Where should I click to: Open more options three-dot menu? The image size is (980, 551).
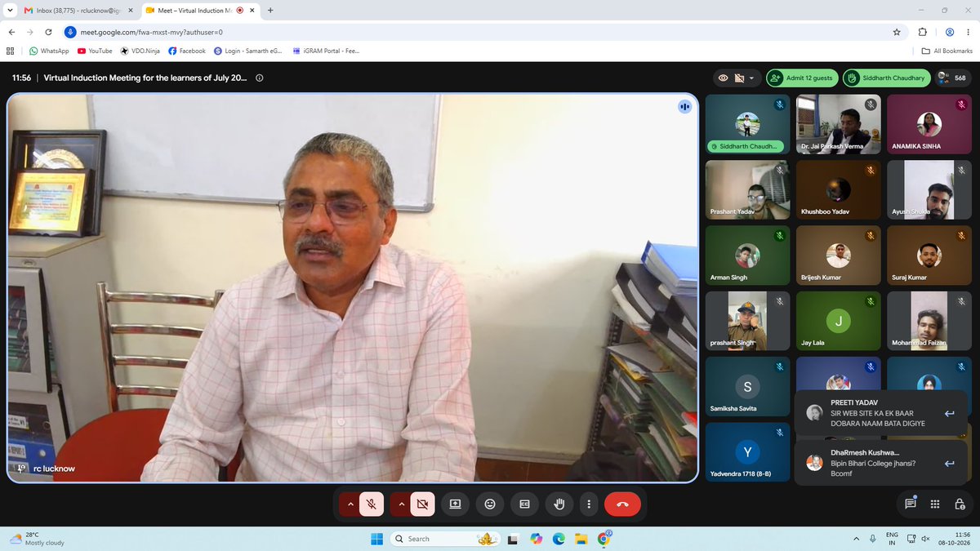pyautogui.click(x=589, y=504)
